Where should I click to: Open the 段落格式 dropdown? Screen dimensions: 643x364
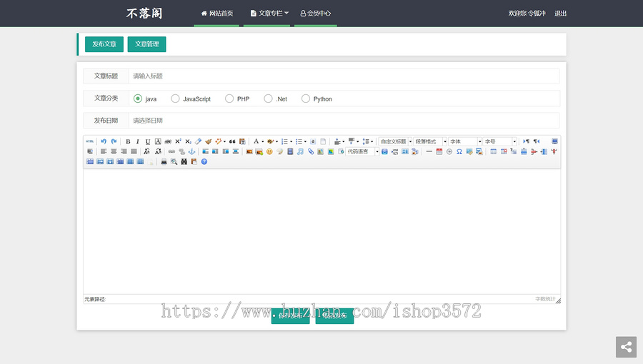point(430,141)
